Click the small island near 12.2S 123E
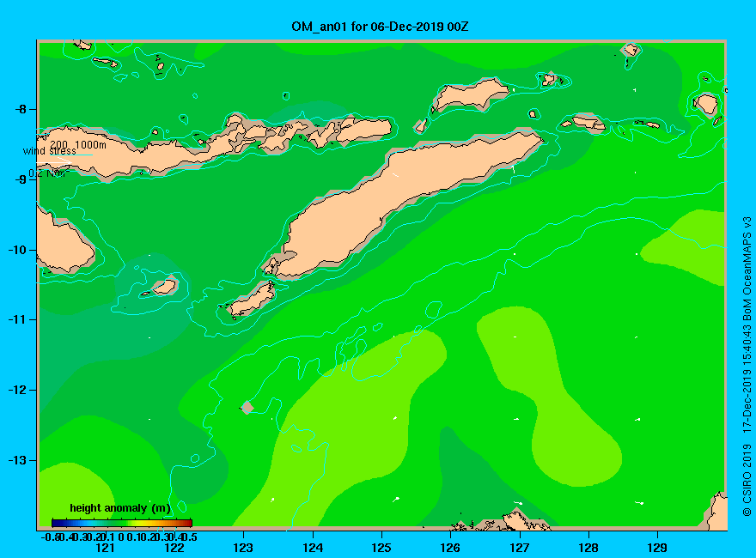This screenshot has height=558, width=756. (x=247, y=408)
